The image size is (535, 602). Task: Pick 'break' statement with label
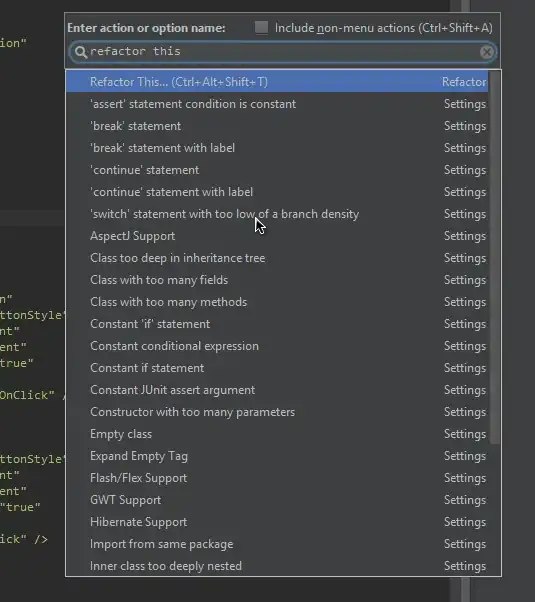click(277, 148)
